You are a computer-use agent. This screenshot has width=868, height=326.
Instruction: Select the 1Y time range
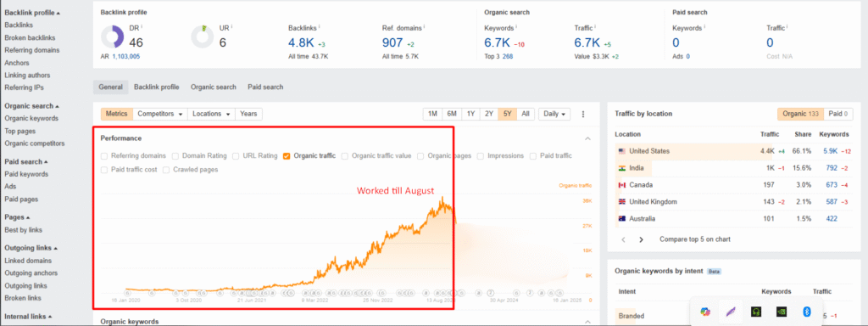[470, 114]
